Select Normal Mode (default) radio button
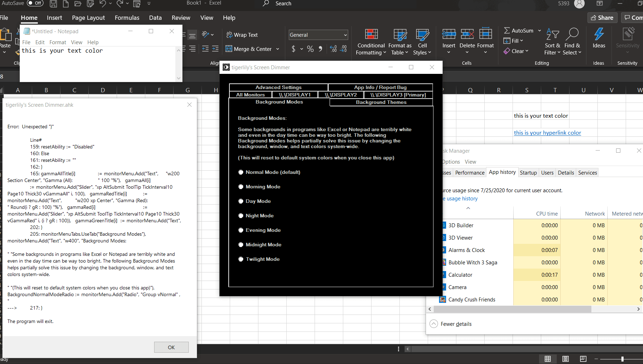The width and height of the screenshot is (643, 364). (x=241, y=172)
